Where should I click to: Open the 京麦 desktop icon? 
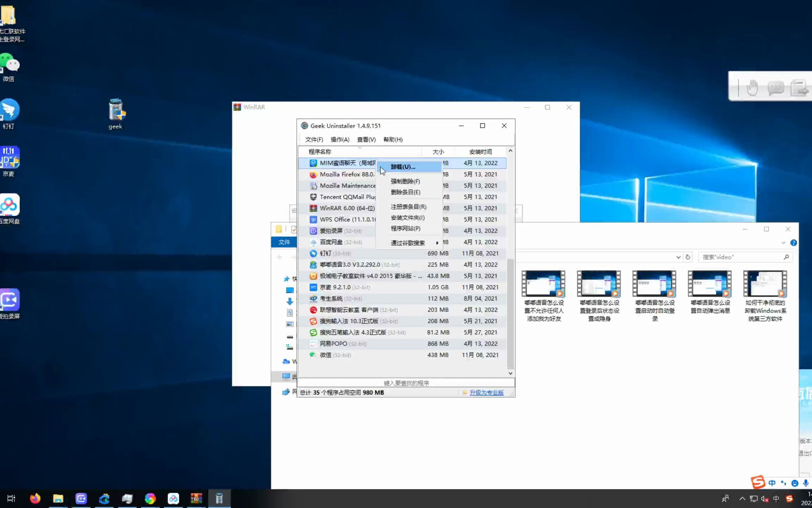9,162
